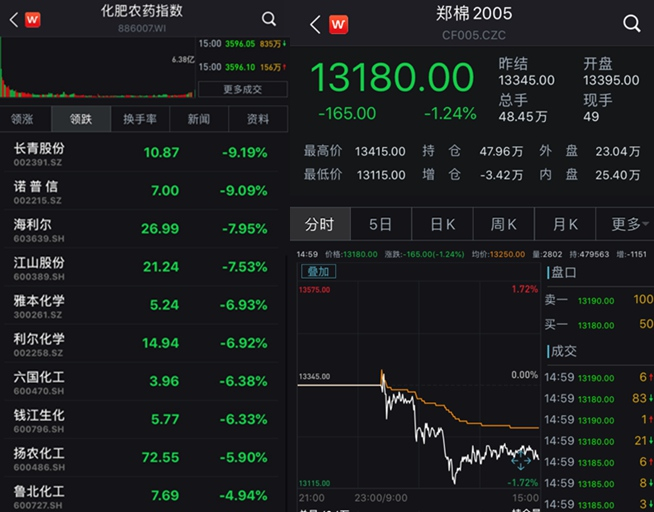This screenshot has height=512, width=654.
Task: Open the 资料 tab
Action: [257, 119]
